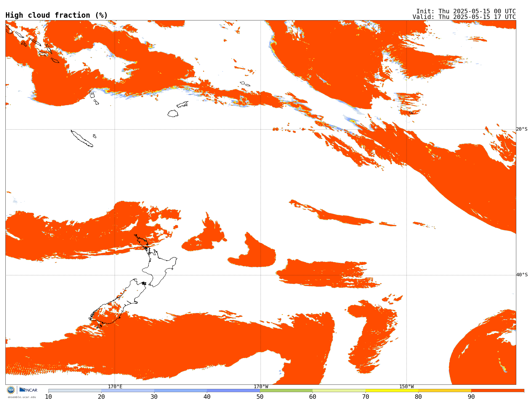
Task: Click the colorbar tick label 10
Action: click(49, 397)
